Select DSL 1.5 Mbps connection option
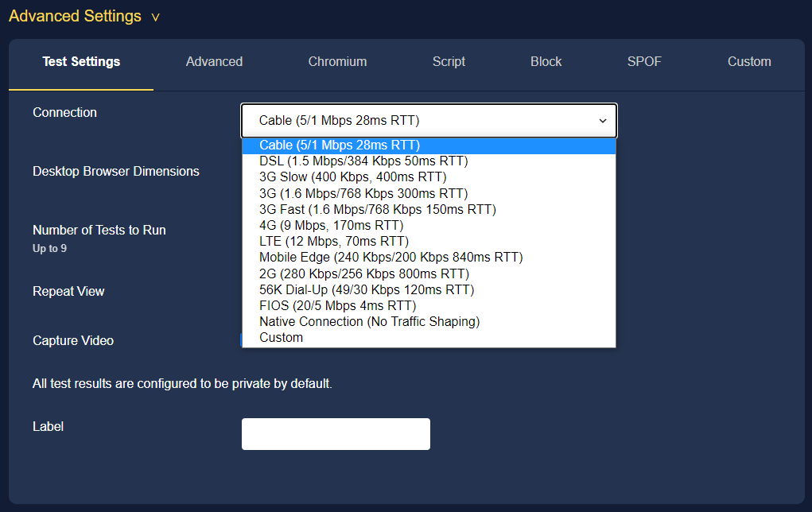The width and height of the screenshot is (812, 512). [363, 161]
